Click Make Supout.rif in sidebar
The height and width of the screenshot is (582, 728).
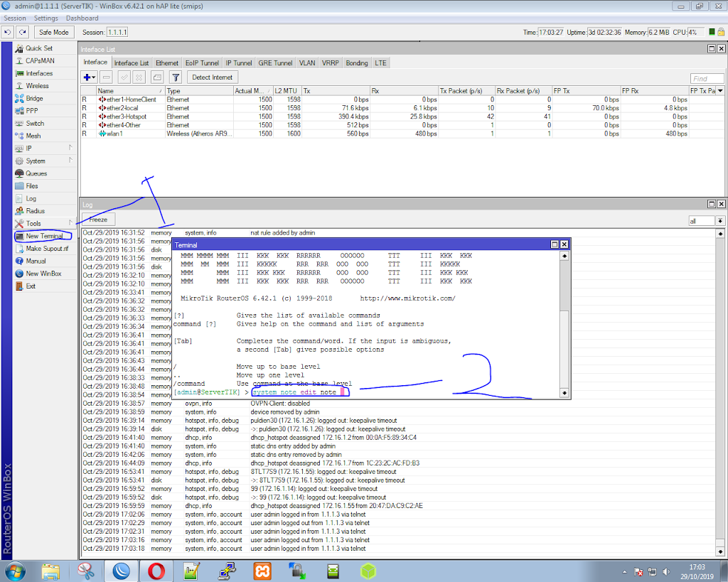click(x=47, y=249)
